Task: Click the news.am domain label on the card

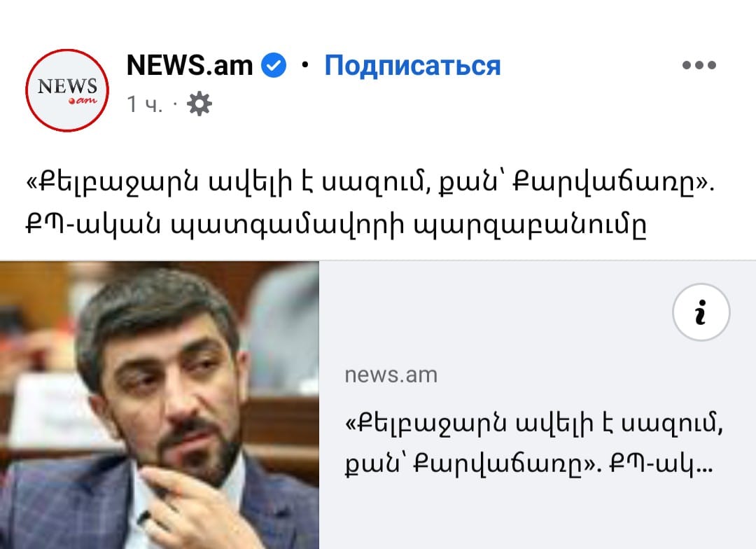Action: (x=391, y=375)
